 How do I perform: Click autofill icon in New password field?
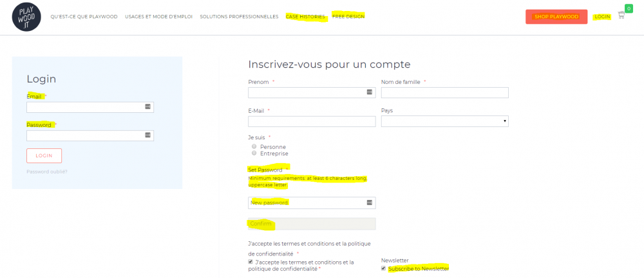tap(370, 203)
